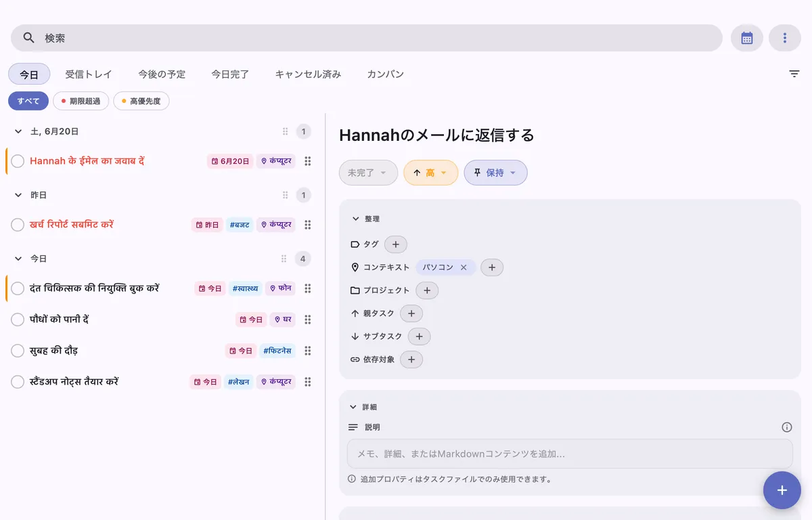Click the #स्वास्थ्य tag chip
This screenshot has width=812, height=520.
click(246, 288)
